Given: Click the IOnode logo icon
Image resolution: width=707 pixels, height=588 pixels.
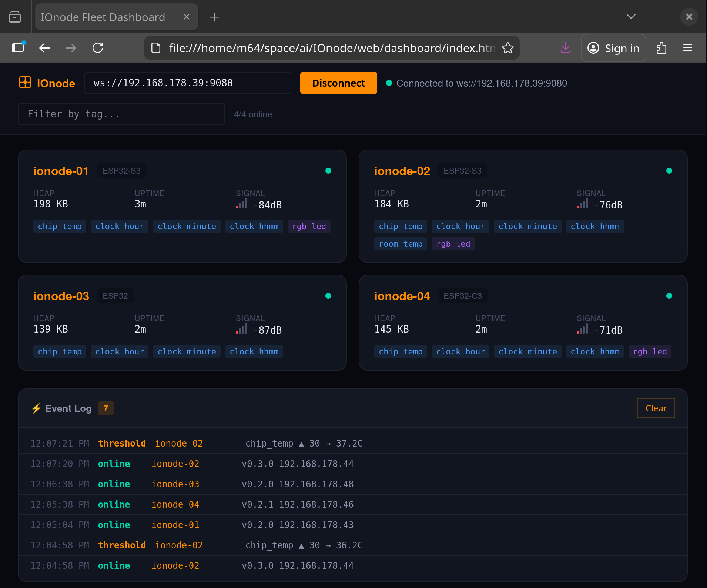Looking at the screenshot, I should point(24,83).
